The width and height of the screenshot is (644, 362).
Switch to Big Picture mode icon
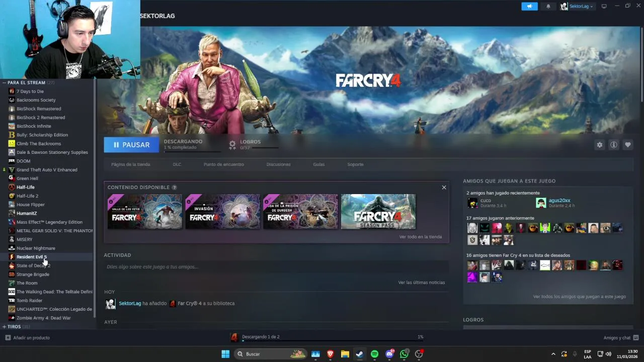tap(604, 6)
